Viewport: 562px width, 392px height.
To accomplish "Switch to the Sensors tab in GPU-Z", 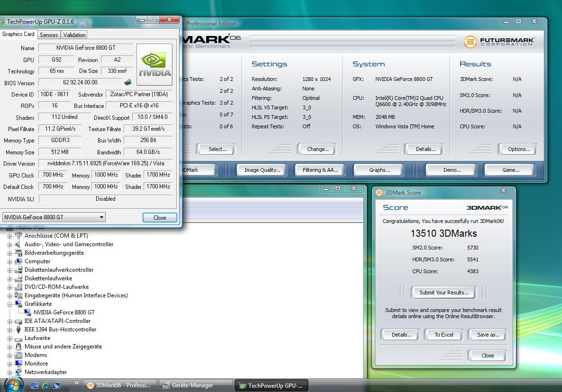I will tap(49, 35).
